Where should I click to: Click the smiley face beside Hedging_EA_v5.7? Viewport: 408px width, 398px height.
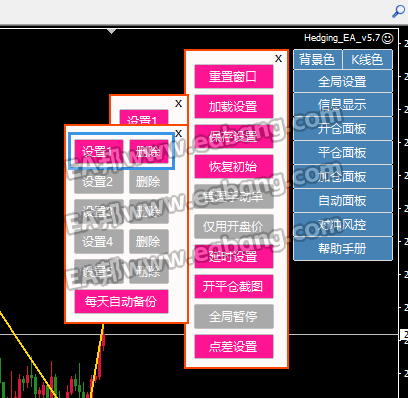coord(387,39)
